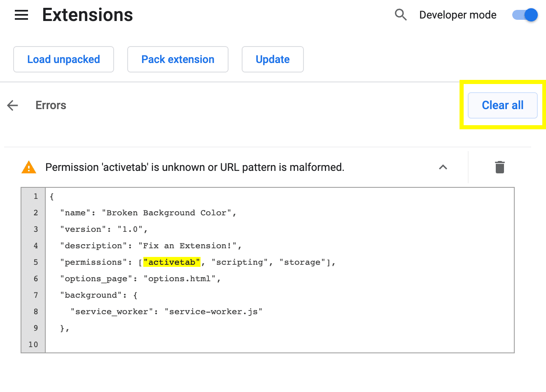Click the permission error message text
Screen dimensions: 546x392
click(195, 167)
